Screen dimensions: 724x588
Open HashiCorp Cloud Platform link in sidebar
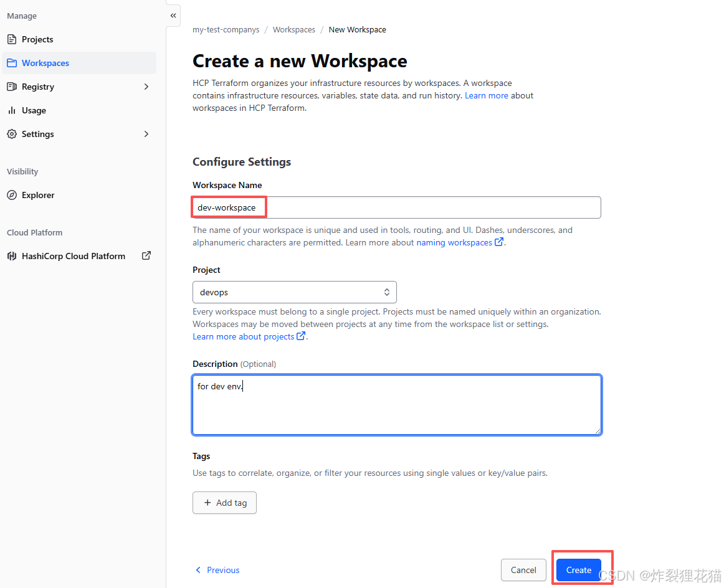(x=79, y=256)
